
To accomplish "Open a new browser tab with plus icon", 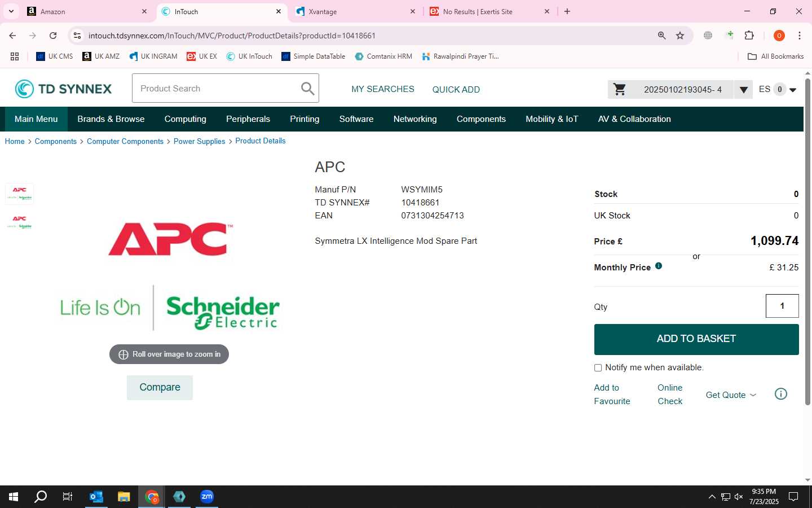I will [x=567, y=11].
